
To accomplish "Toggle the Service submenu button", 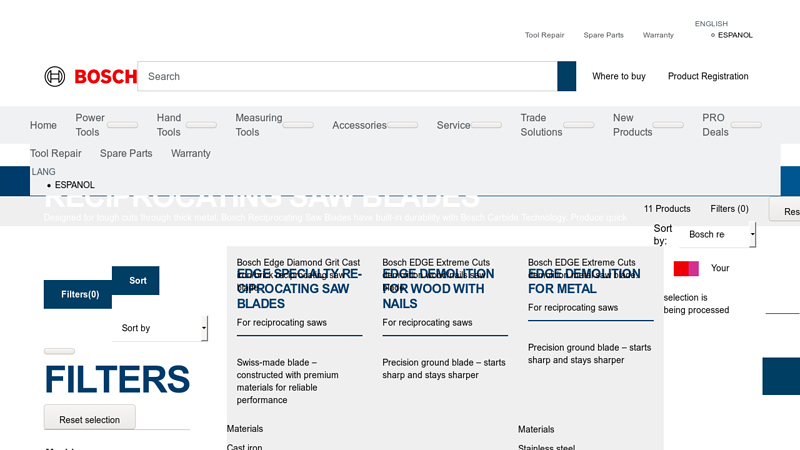I will point(486,126).
